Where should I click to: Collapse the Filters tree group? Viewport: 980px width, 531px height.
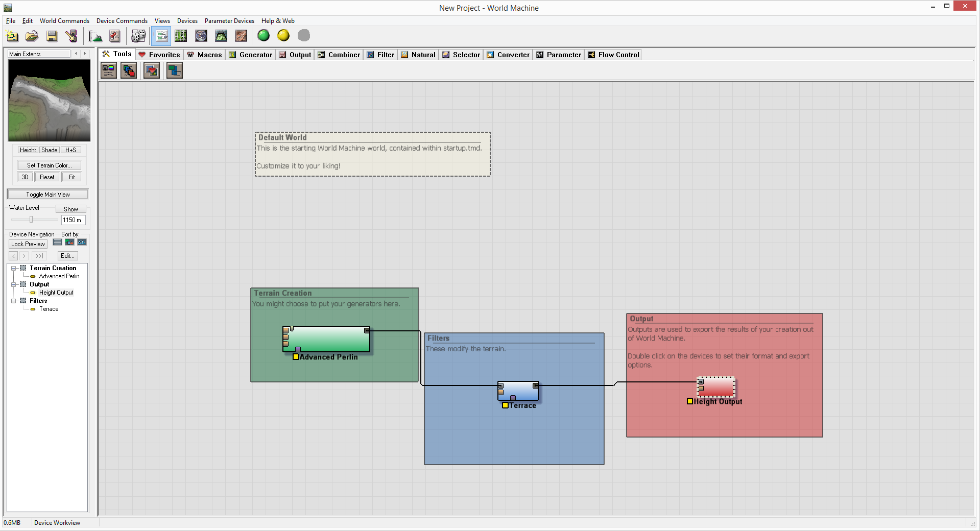pyautogui.click(x=14, y=301)
